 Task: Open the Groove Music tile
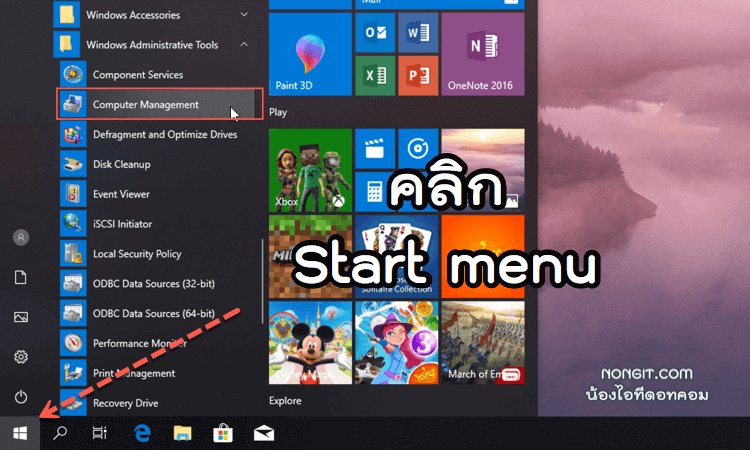pos(418,149)
